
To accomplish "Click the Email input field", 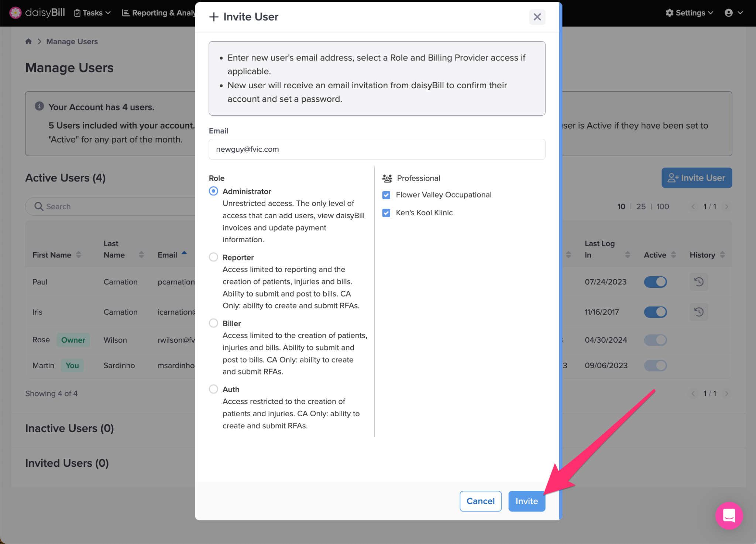I will point(377,149).
